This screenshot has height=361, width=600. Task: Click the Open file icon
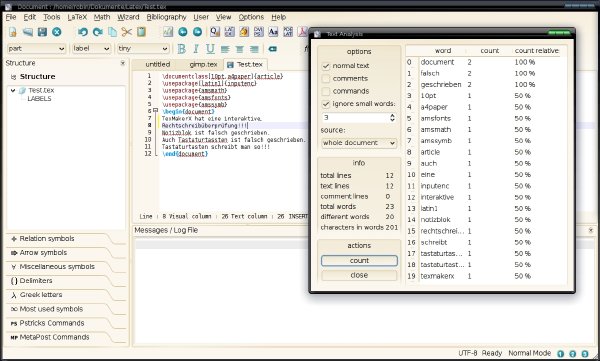pos(28,32)
